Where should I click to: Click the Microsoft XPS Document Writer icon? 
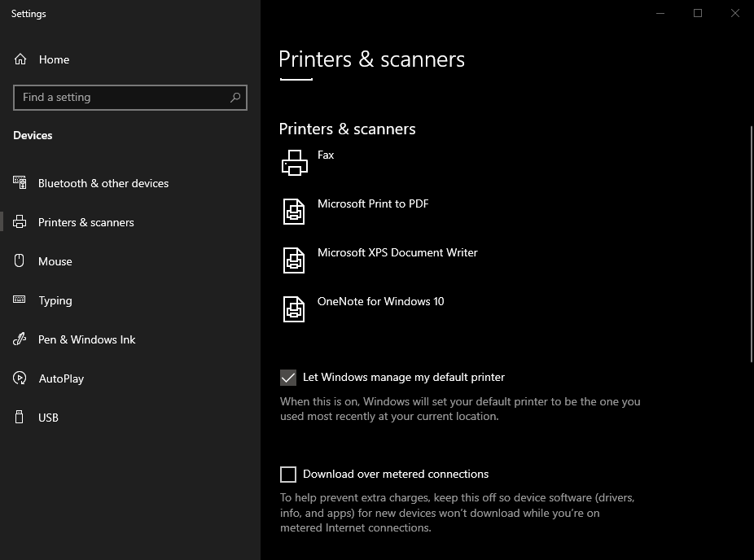[x=294, y=260]
